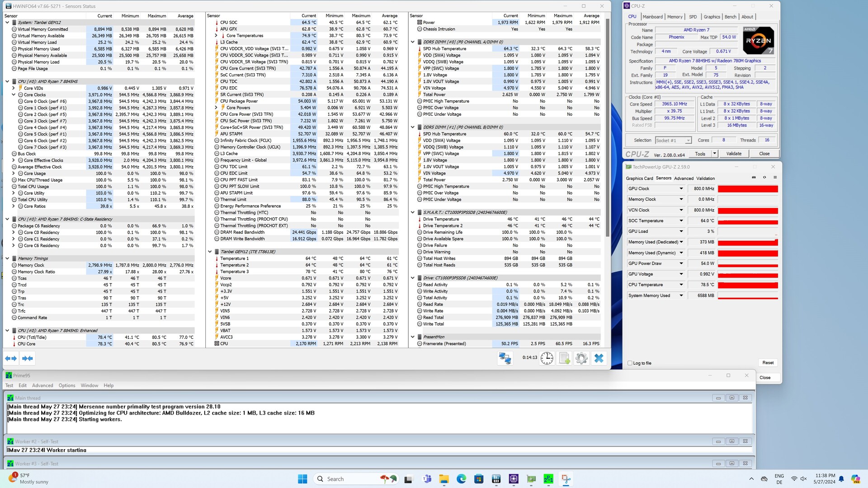The image size is (868, 488).
Task: Click HWiNFO expand columns arrows icon
Action: pyautogui.click(x=11, y=358)
